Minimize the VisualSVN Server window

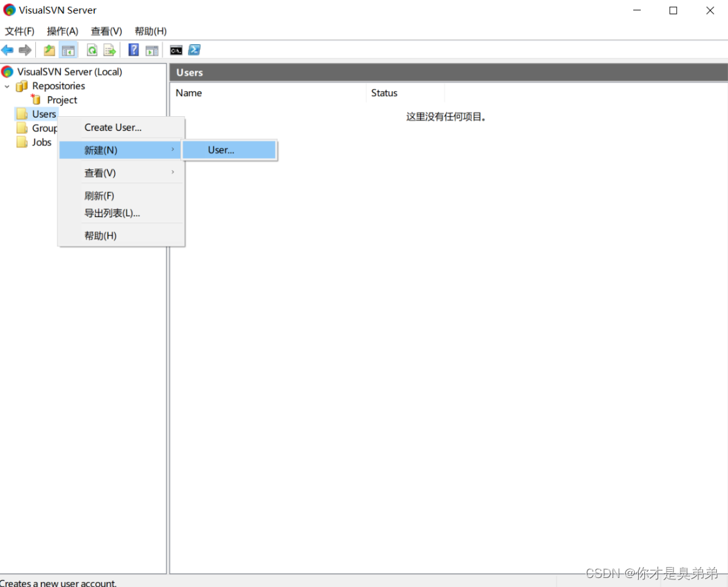[637, 10]
